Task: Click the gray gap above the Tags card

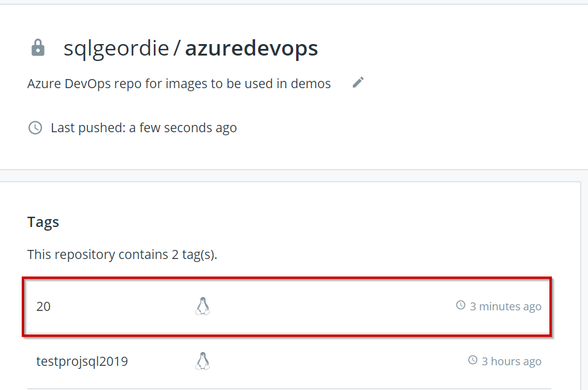Action: 294,176
